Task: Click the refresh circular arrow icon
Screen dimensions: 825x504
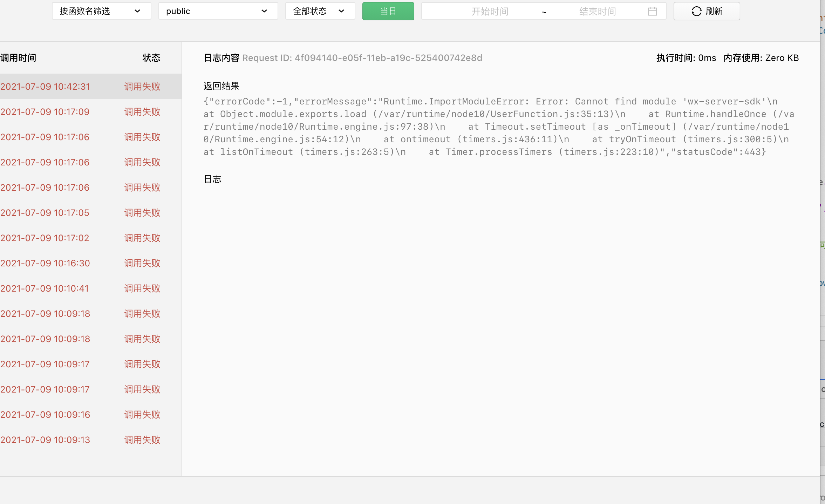Action: click(x=696, y=11)
